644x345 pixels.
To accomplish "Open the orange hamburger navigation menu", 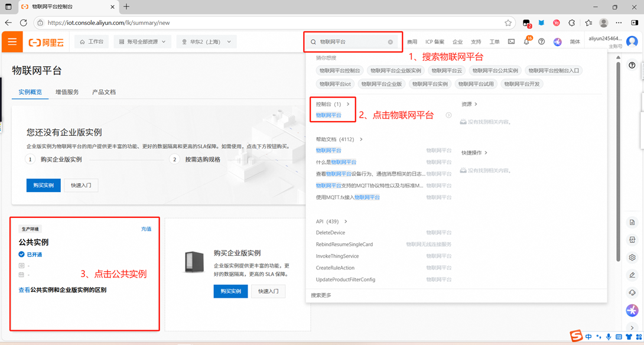I will point(12,43).
